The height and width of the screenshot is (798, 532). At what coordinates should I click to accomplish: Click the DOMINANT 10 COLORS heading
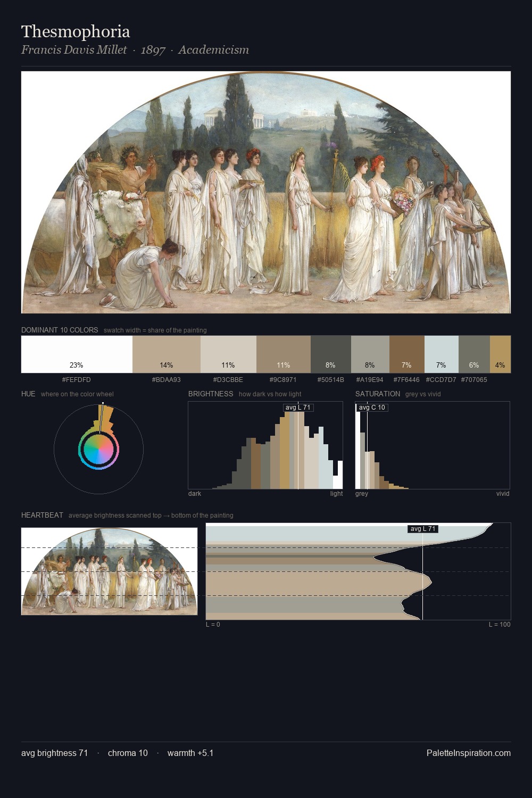pos(60,330)
